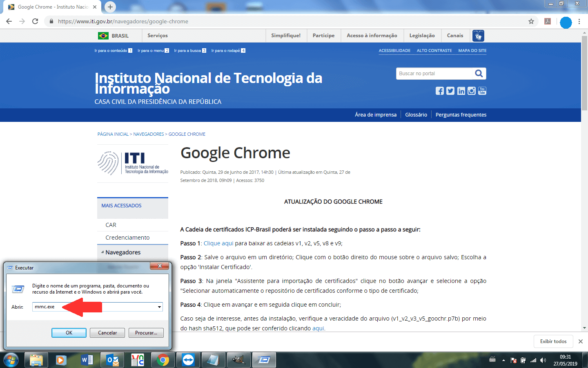Open the Simplifique! menu item
Image resolution: width=588 pixels, height=368 pixels.
click(x=286, y=36)
